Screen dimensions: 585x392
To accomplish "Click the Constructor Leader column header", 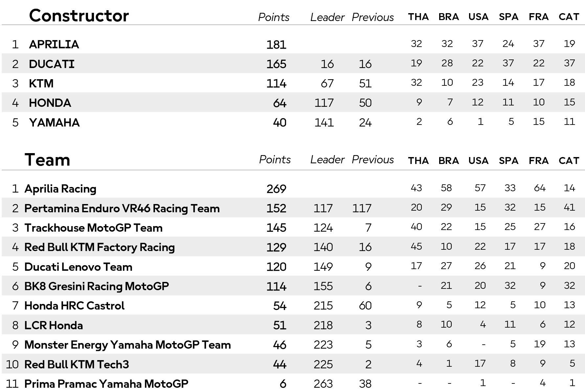I will coord(327,17).
